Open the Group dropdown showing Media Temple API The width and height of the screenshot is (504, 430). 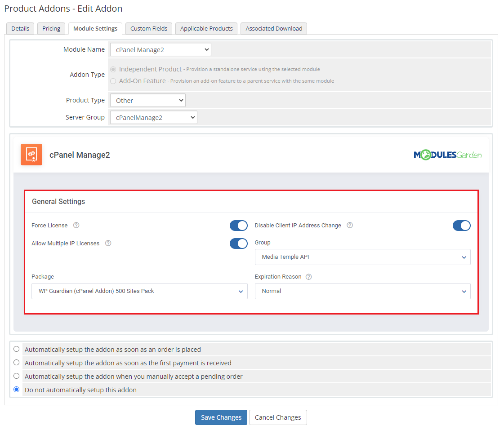[362, 257]
